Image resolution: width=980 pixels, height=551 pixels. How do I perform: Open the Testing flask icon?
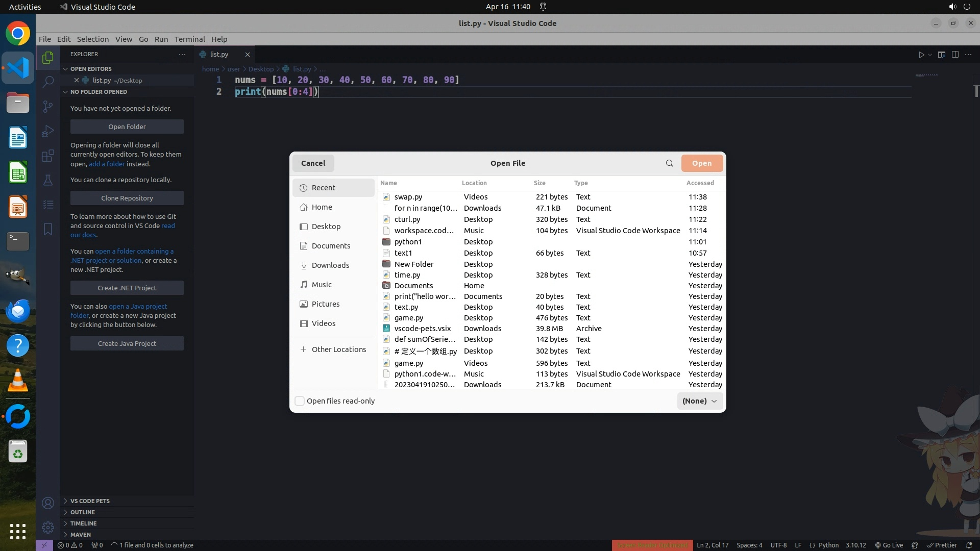pyautogui.click(x=48, y=180)
